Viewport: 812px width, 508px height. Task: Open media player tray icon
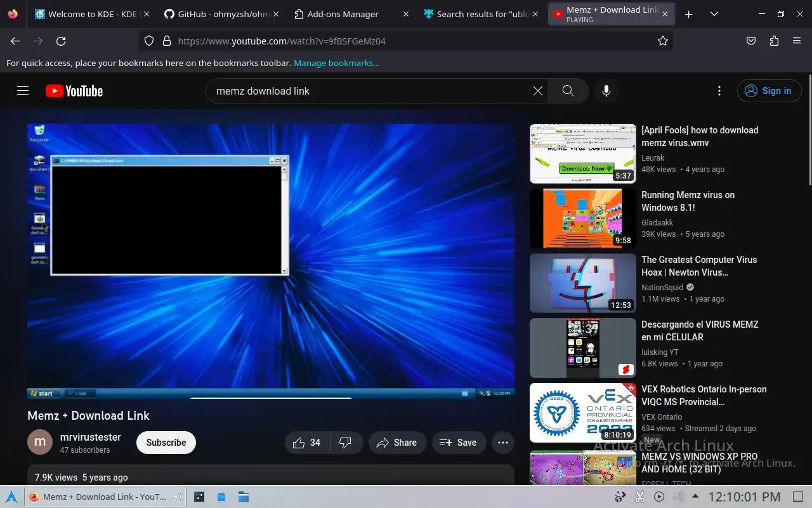point(658,497)
